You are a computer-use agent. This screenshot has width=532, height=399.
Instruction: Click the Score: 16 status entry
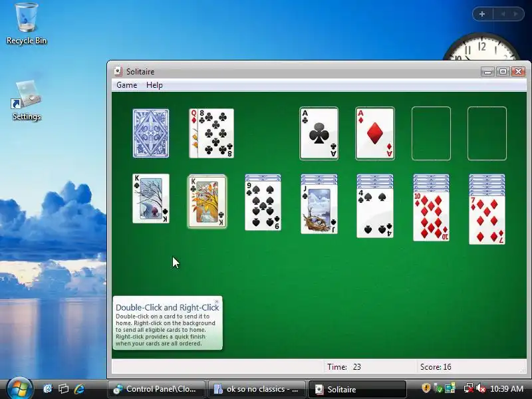pyautogui.click(x=436, y=367)
